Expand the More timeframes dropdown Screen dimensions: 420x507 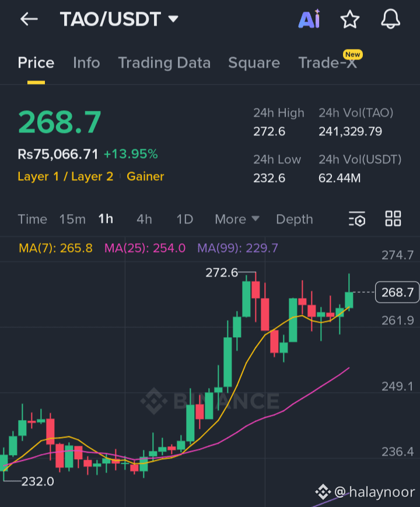(x=237, y=219)
